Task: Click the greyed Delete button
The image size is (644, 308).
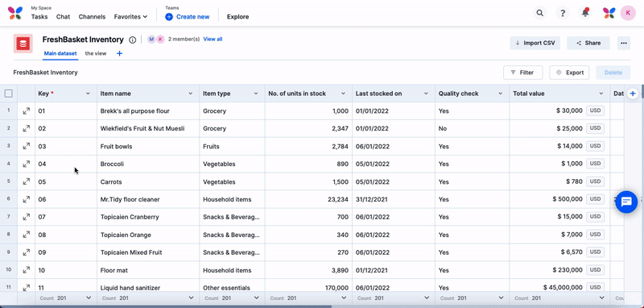Action: (x=613, y=73)
